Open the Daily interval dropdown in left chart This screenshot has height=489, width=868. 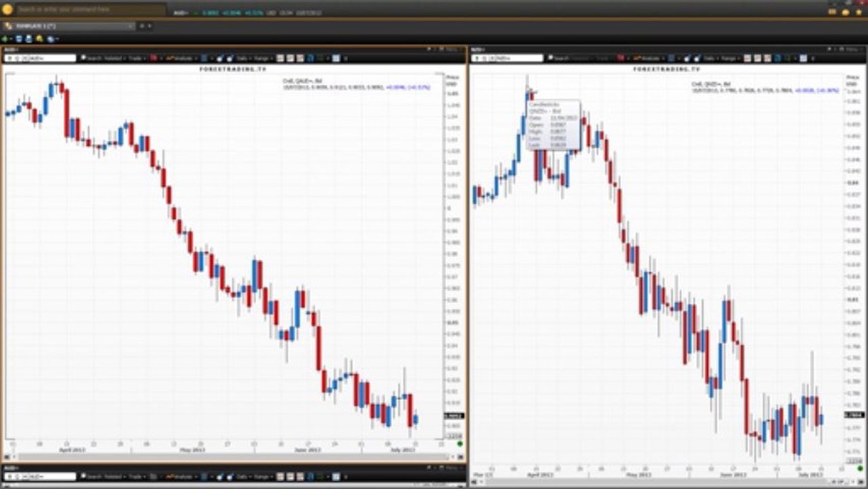tap(243, 58)
